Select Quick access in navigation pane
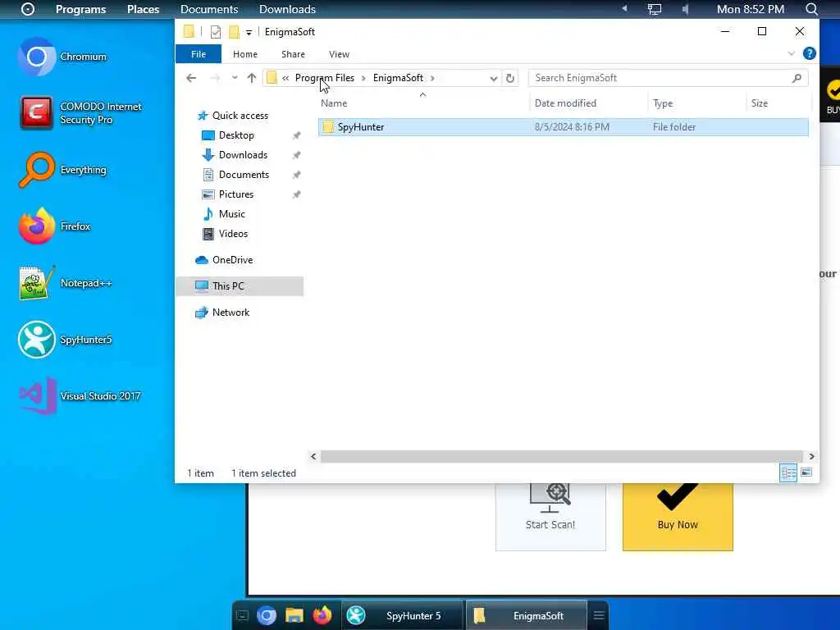The image size is (840, 630). [240, 116]
